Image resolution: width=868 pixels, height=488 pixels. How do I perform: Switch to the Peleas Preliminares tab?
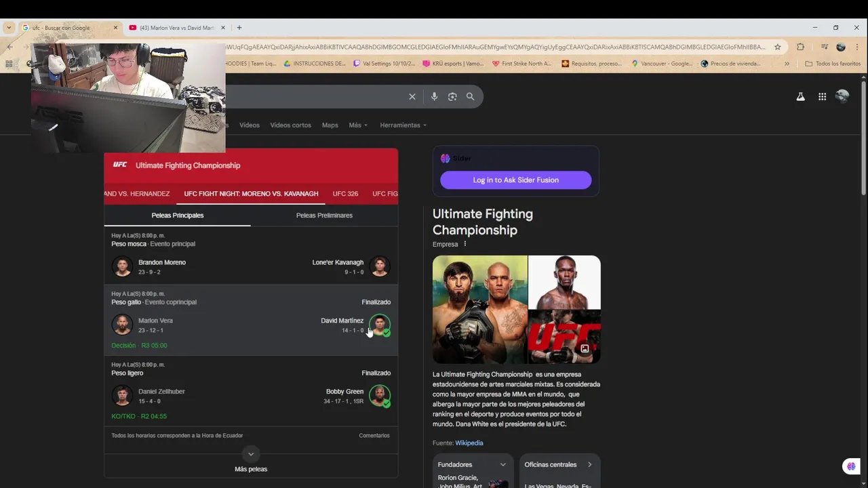coord(324,215)
